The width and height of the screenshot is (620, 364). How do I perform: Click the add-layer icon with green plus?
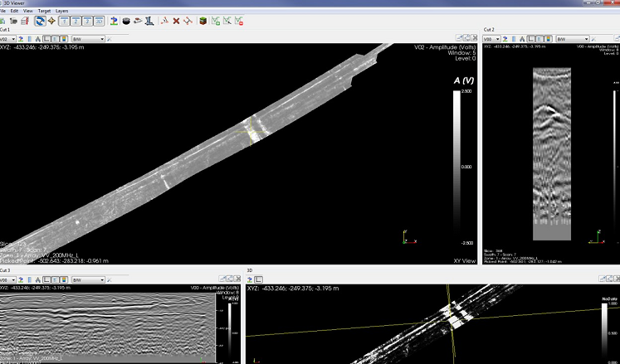[216, 20]
